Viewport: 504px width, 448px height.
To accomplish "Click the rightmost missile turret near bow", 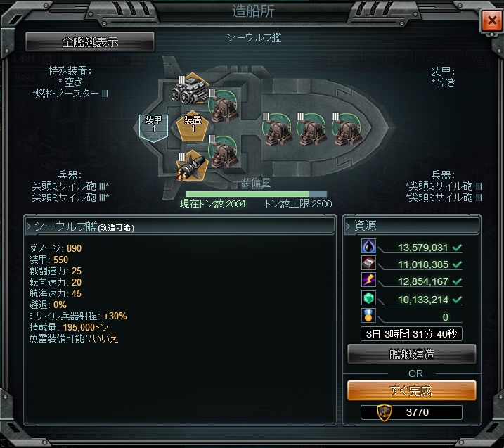I will 347,130.
